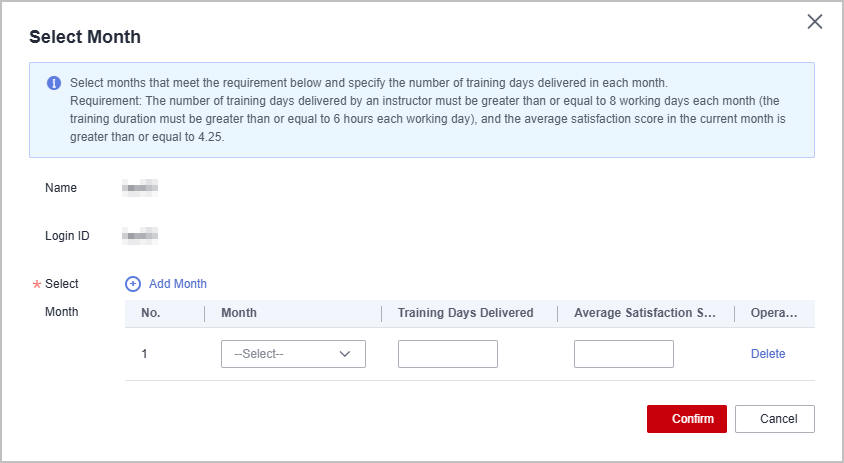Click the Add Month link text
Viewport: 844px width, 463px height.
[177, 284]
